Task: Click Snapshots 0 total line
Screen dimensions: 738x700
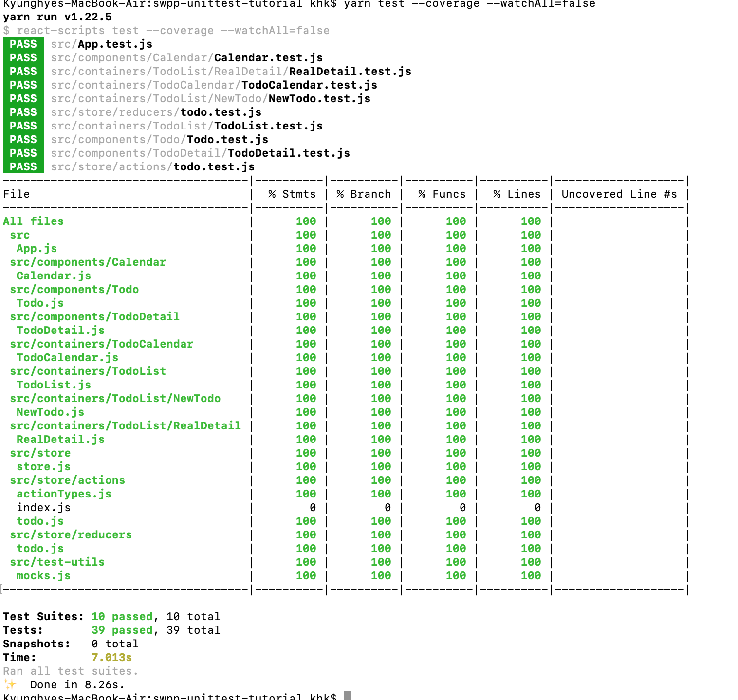Action: coord(71,644)
